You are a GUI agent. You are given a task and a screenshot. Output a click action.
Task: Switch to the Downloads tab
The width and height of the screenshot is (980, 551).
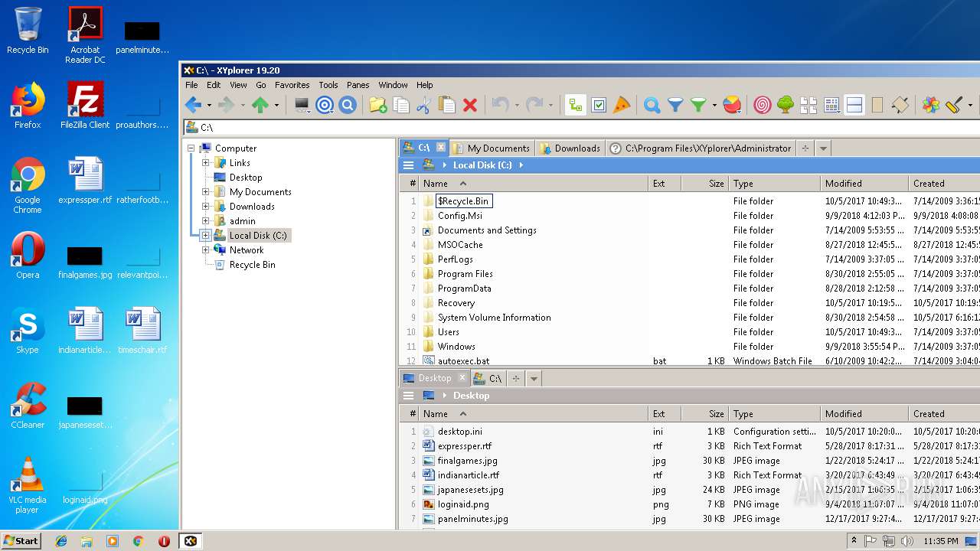[x=570, y=148]
